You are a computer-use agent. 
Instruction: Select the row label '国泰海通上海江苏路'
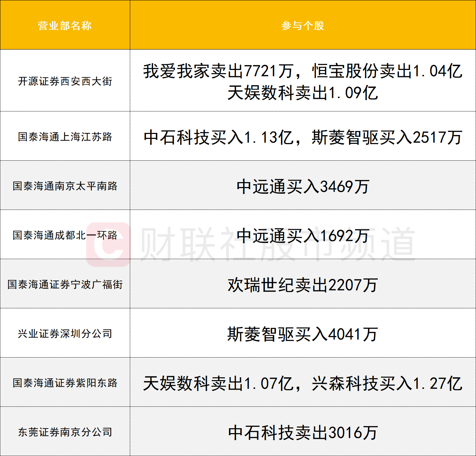pyautogui.click(x=65, y=137)
